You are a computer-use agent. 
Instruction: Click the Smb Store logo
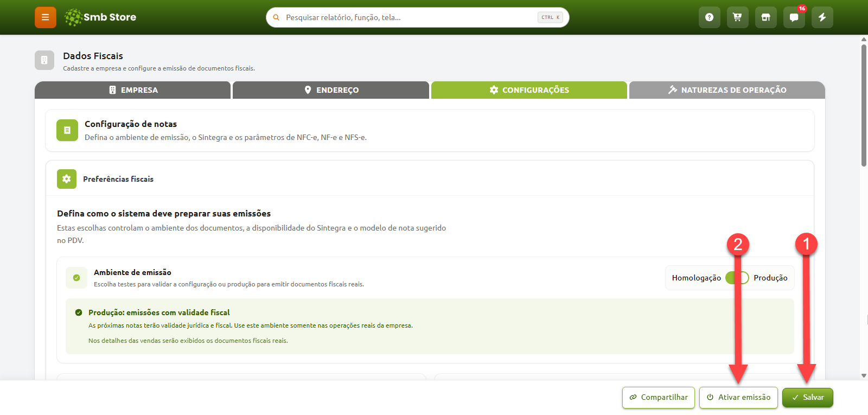[x=100, y=17]
